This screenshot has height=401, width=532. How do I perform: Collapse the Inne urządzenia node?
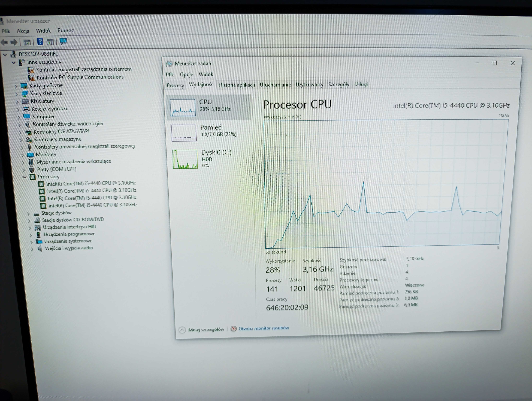14,63
